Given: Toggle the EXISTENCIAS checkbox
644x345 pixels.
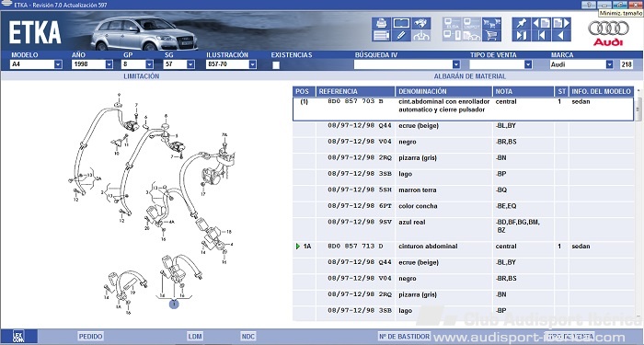Looking at the screenshot, I should click(276, 65).
